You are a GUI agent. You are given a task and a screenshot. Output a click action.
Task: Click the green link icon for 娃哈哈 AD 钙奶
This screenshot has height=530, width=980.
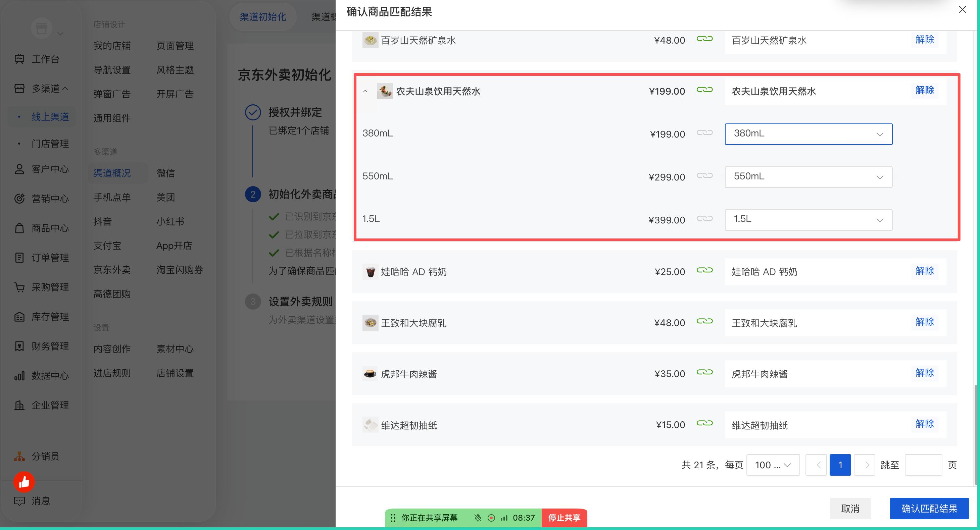(x=704, y=270)
